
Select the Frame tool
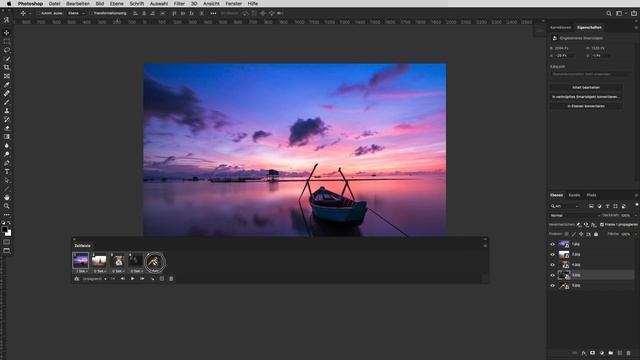pyautogui.click(x=7, y=76)
